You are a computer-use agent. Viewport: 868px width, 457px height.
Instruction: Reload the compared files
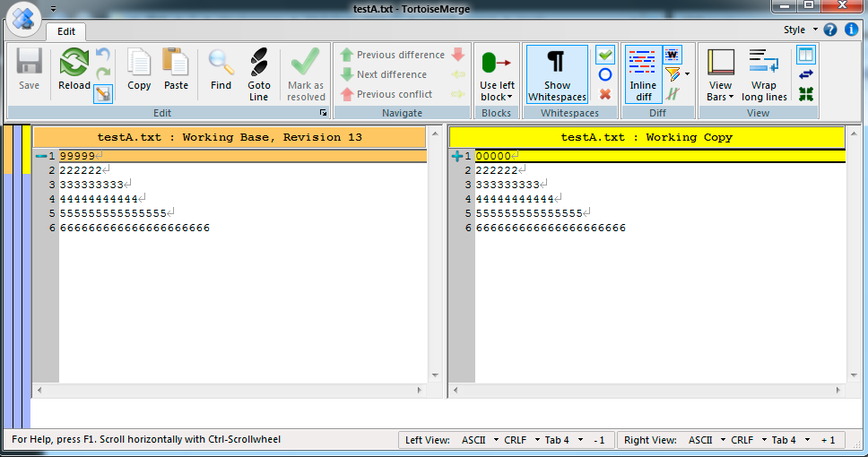(74, 69)
